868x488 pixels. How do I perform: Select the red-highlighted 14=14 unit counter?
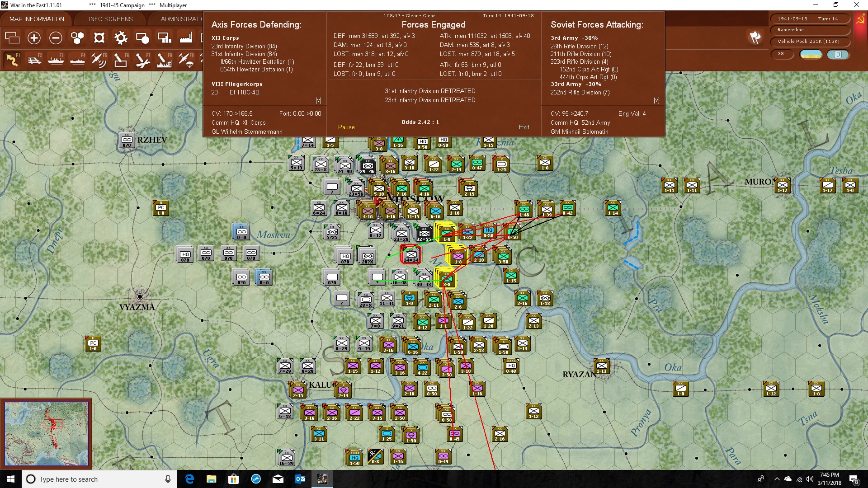coord(411,255)
